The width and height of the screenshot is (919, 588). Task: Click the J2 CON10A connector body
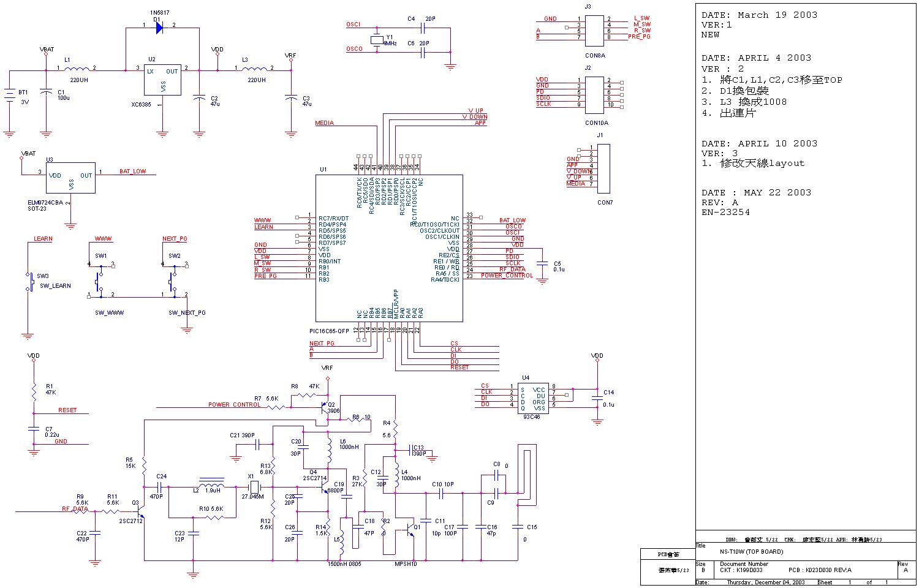click(x=594, y=92)
